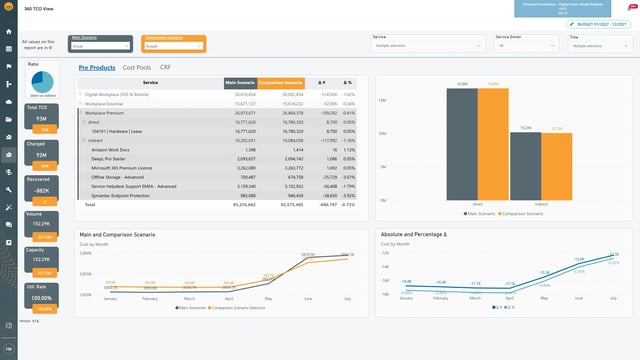Click the wrench icon in sidebar
640x360 pixels.
coord(9,190)
